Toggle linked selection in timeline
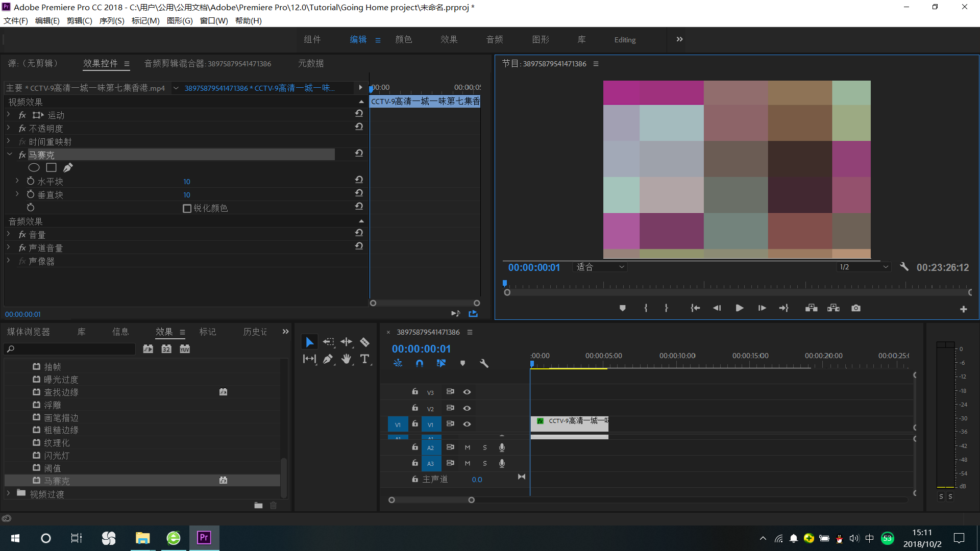Viewport: 980px width, 551px height. pos(441,363)
